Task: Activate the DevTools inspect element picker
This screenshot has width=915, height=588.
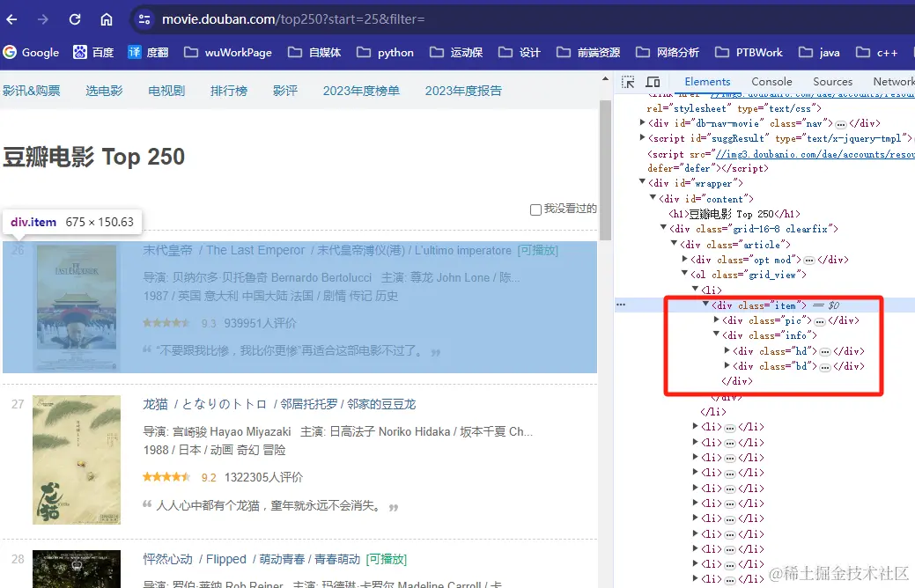Action: coord(628,82)
